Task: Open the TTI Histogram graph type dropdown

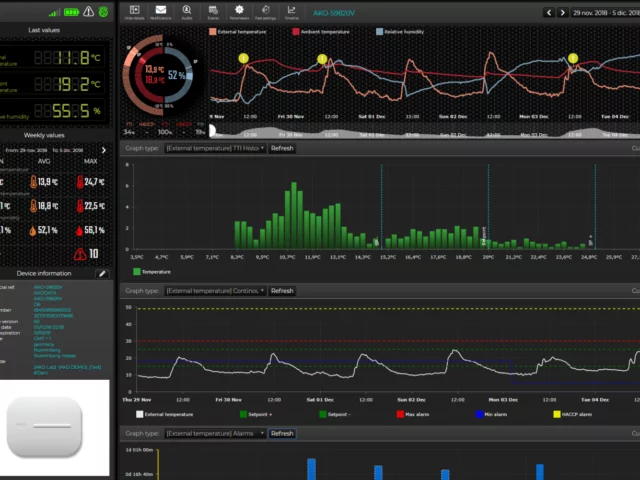Action: coord(215,148)
